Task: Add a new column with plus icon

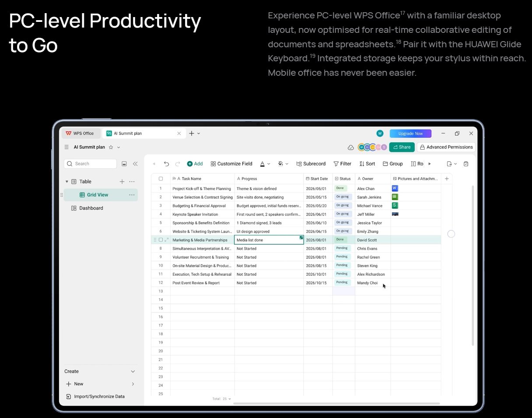Action: tap(447, 179)
